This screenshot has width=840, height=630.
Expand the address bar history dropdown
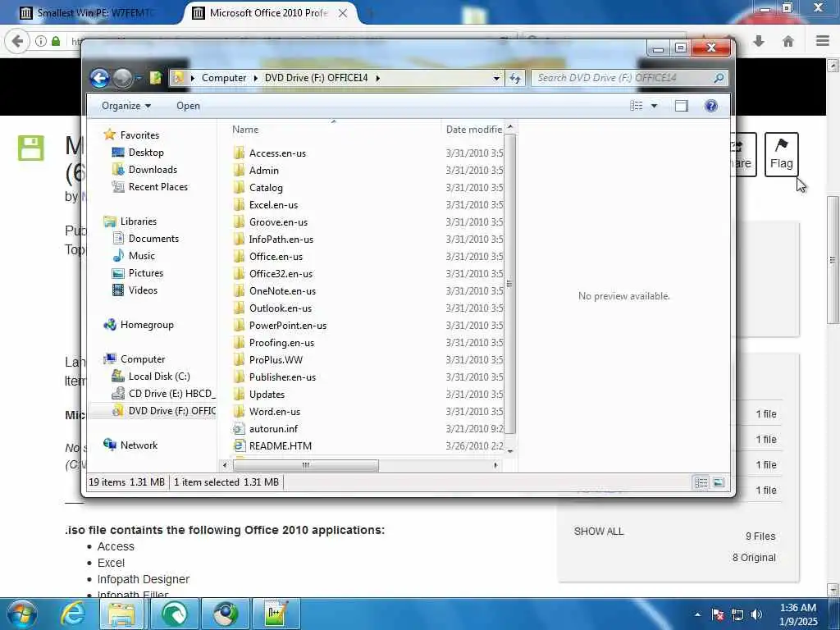pos(496,78)
